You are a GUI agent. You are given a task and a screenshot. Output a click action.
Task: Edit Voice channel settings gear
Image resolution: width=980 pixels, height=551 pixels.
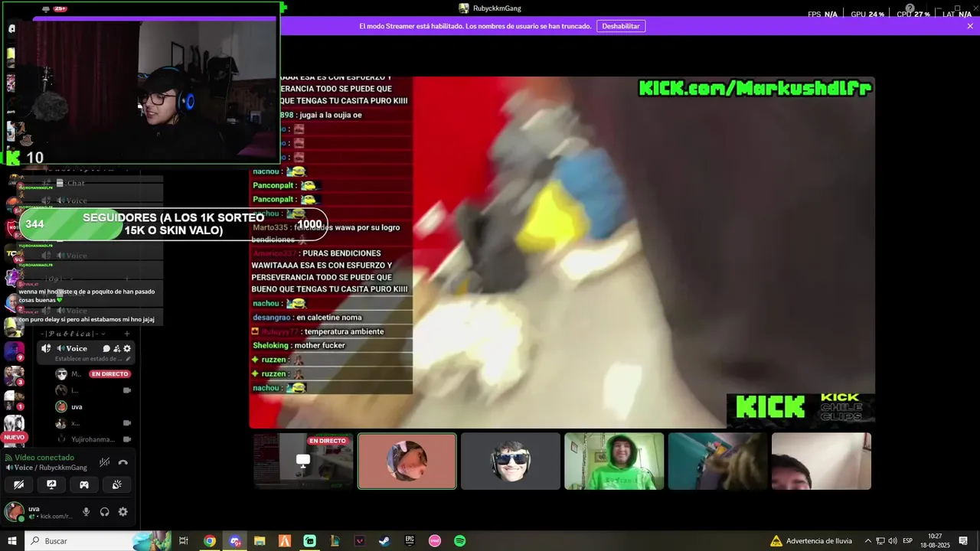[127, 348]
